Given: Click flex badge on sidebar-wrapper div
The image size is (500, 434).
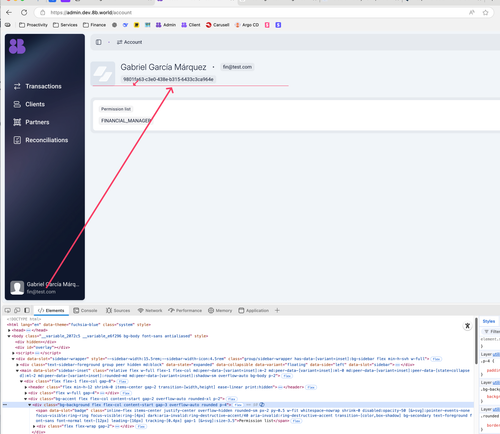Looking at the screenshot, I should [x=436, y=359].
